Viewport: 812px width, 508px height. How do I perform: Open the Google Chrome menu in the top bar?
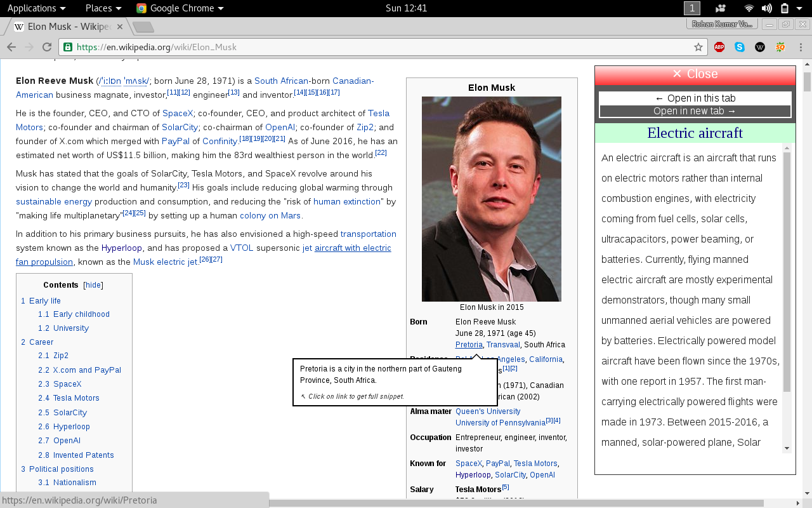(x=180, y=8)
